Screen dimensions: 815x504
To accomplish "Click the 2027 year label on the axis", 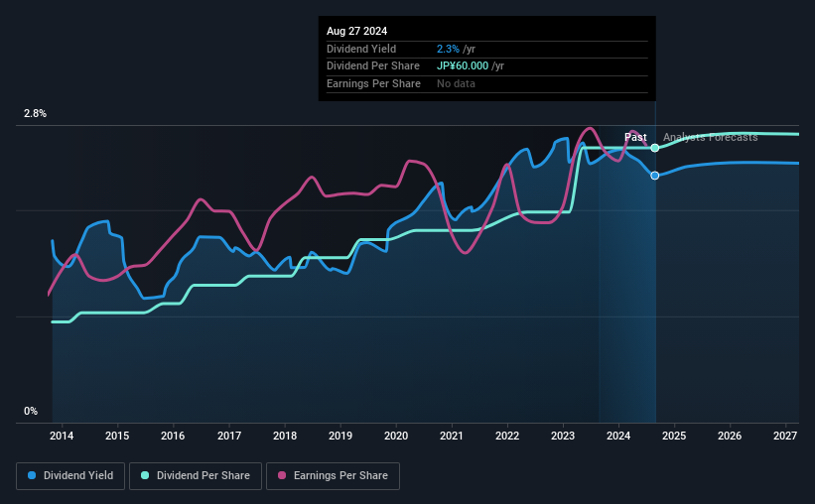I will tap(785, 436).
